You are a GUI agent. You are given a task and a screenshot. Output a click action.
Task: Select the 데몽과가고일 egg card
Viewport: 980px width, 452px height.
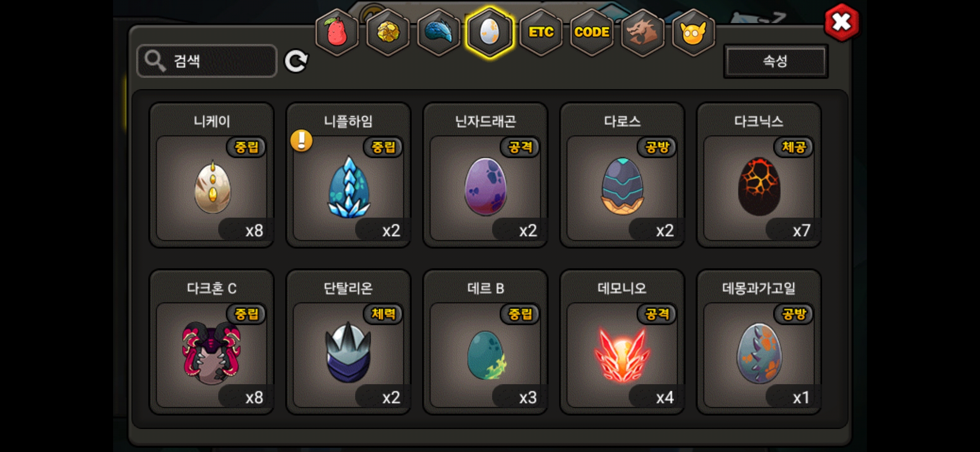click(759, 342)
